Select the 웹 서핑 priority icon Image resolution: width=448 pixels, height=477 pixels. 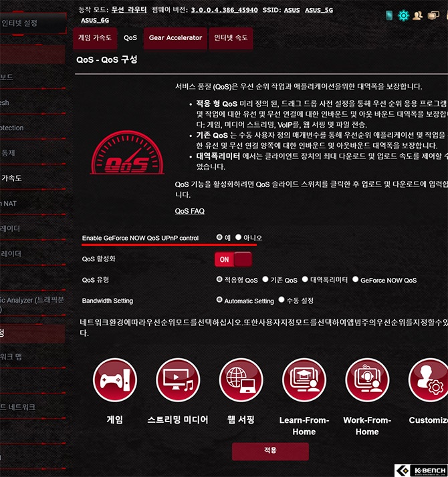tap(241, 380)
